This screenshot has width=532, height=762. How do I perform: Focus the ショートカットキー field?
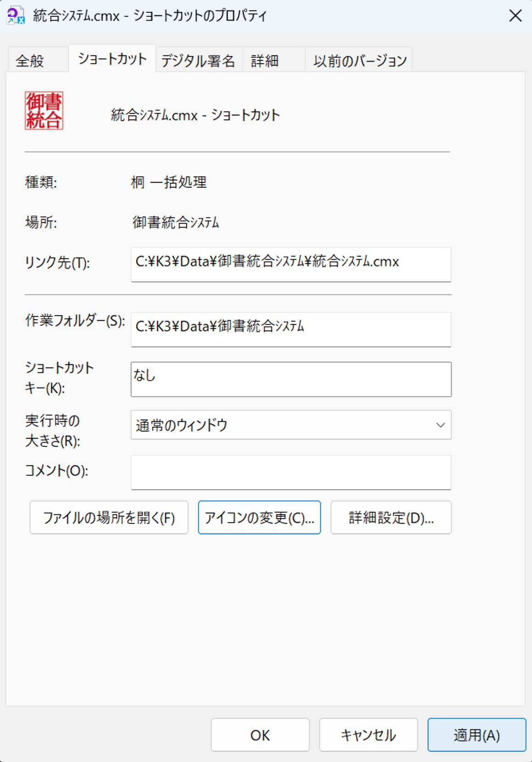pos(291,379)
